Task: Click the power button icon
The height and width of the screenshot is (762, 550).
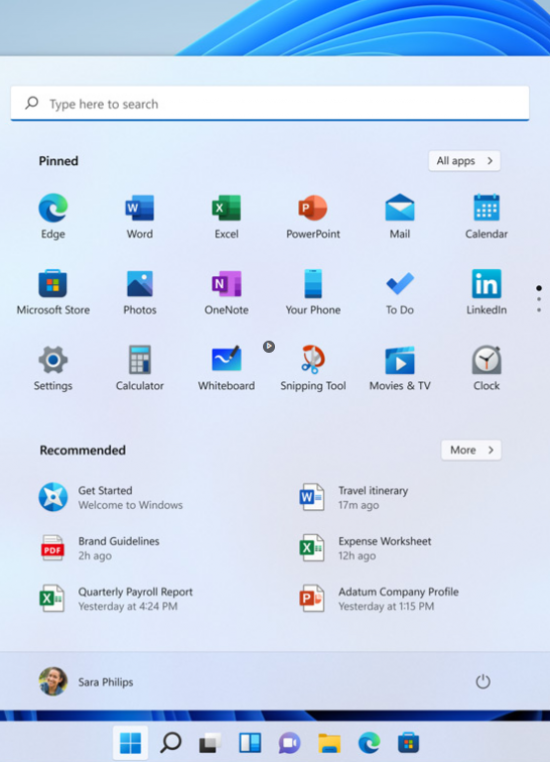Action: pos(482,681)
